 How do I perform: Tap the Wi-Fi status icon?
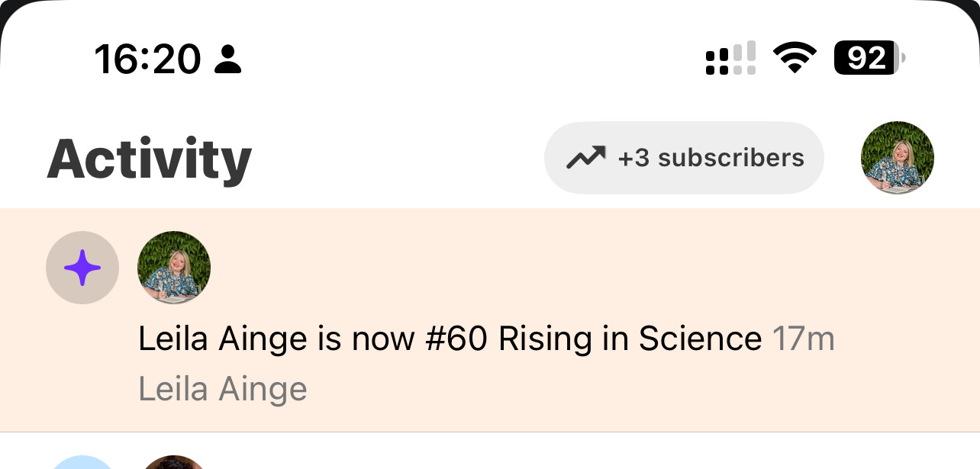[x=795, y=58]
